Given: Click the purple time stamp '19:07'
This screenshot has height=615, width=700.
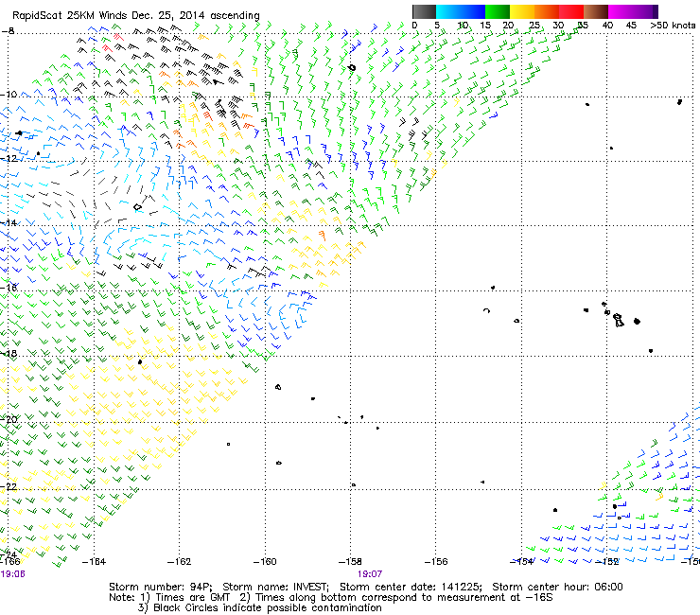Looking at the screenshot, I should (x=370, y=574).
